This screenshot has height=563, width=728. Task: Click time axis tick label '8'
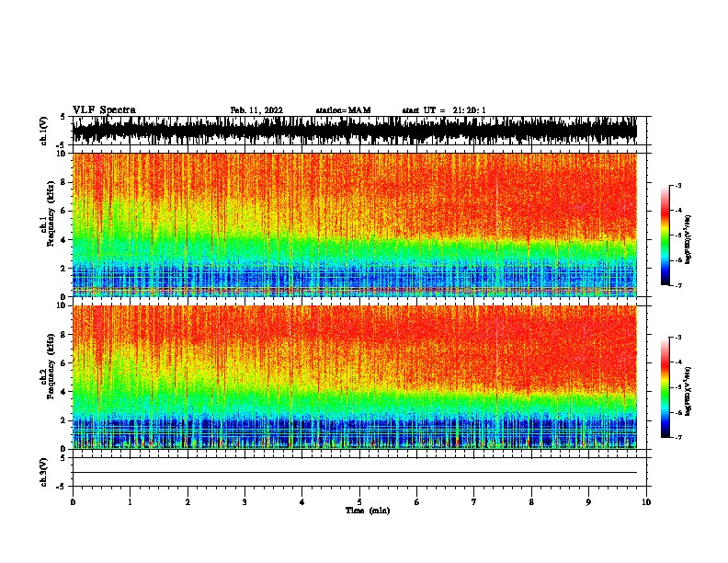pos(531,501)
